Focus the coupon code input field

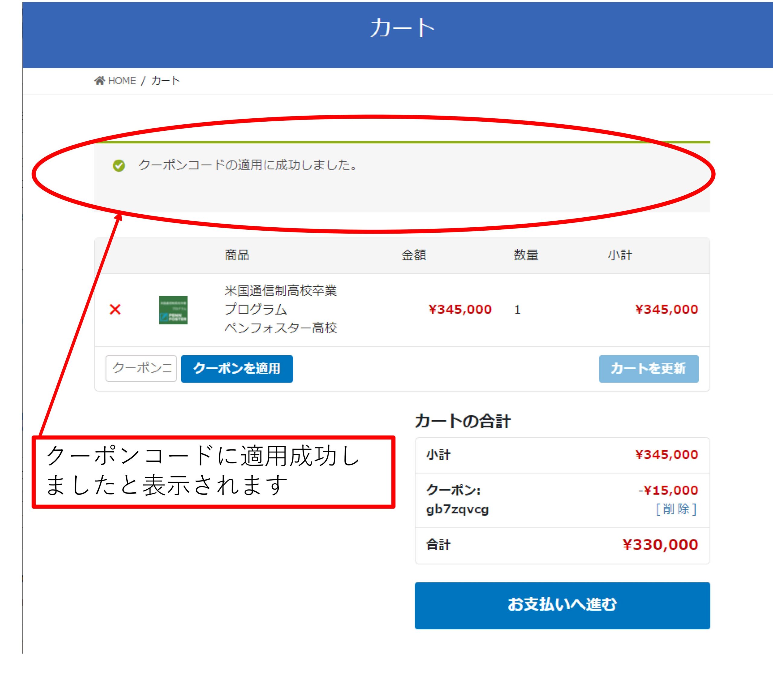tap(141, 368)
